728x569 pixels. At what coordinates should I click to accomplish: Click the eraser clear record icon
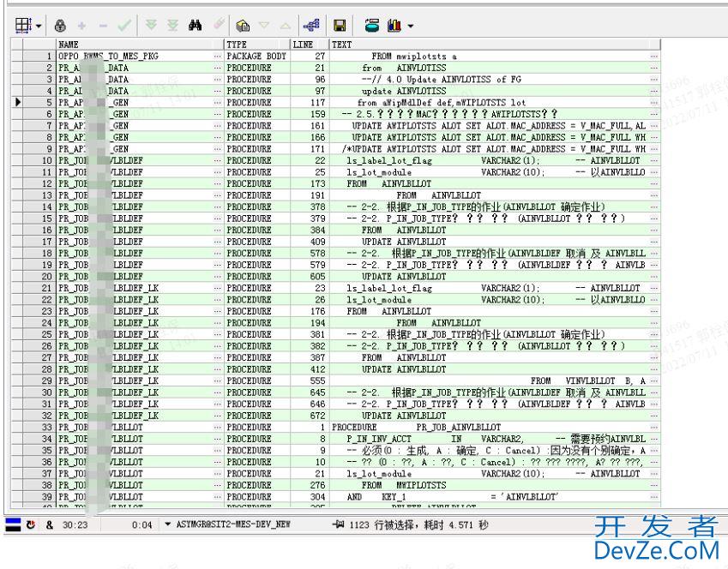(219, 24)
